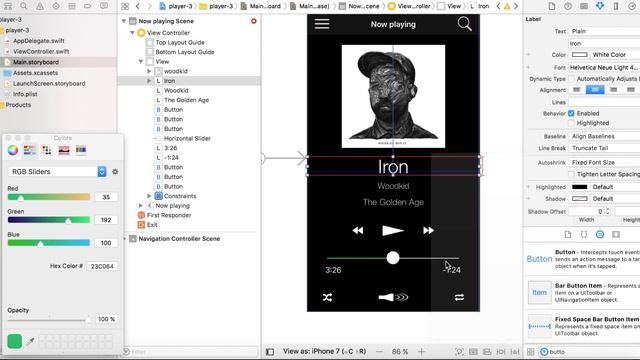Click the rewind button in the player
Image resolution: width=640 pixels, height=360 pixels.
[x=358, y=231]
